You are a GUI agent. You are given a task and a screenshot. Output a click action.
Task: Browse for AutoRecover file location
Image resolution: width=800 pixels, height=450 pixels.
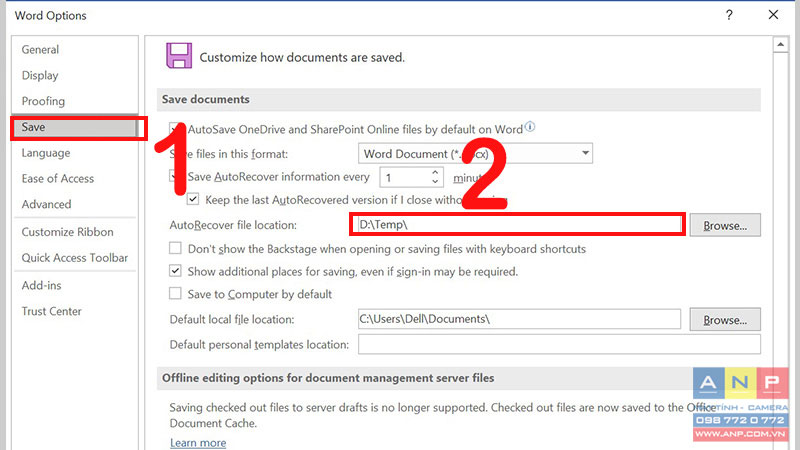(x=725, y=225)
